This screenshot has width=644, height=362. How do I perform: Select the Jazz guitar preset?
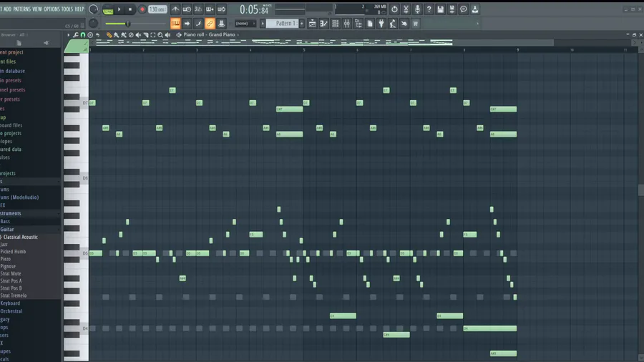4,244
